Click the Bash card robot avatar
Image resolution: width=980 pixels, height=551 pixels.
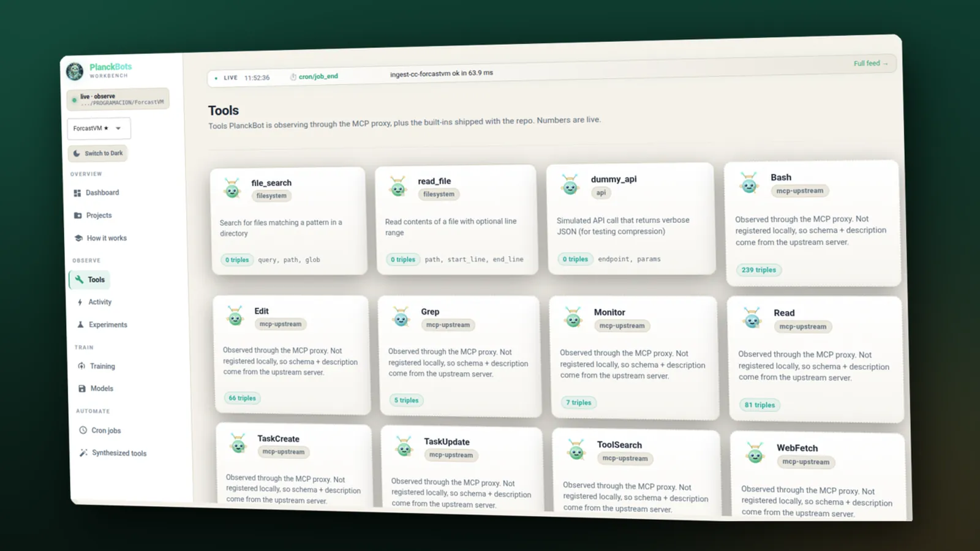coord(749,183)
